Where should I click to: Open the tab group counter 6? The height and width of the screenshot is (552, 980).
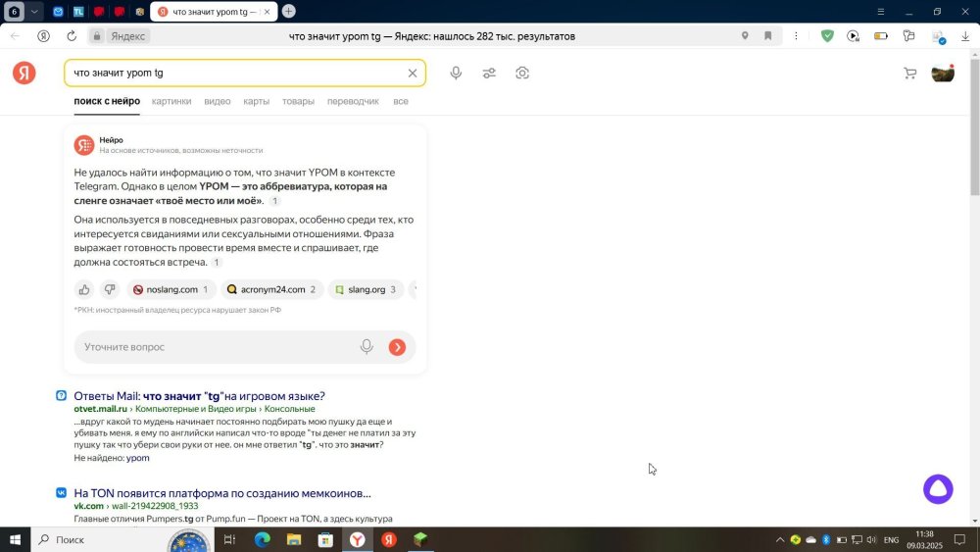[x=14, y=11]
